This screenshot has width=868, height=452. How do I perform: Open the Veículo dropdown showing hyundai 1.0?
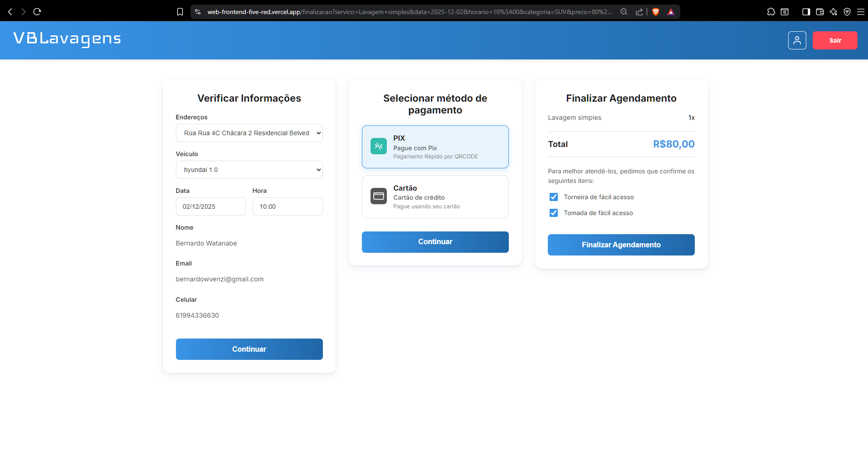(249, 169)
